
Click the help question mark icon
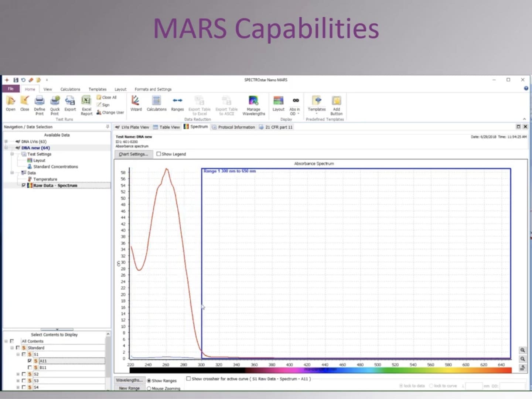click(x=526, y=88)
